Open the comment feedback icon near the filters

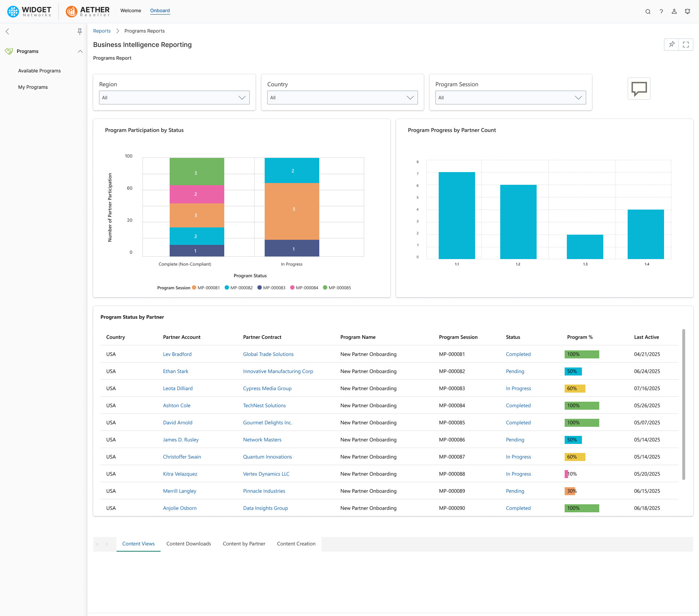pyautogui.click(x=639, y=88)
